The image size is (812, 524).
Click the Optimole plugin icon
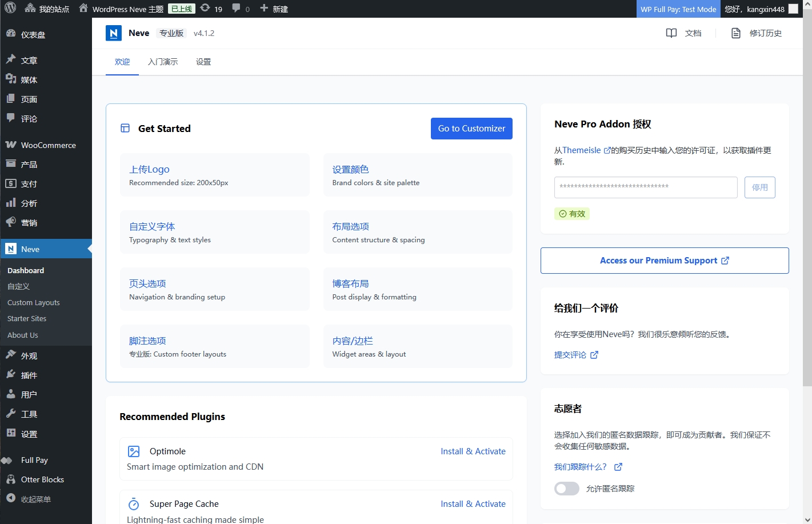tap(134, 451)
